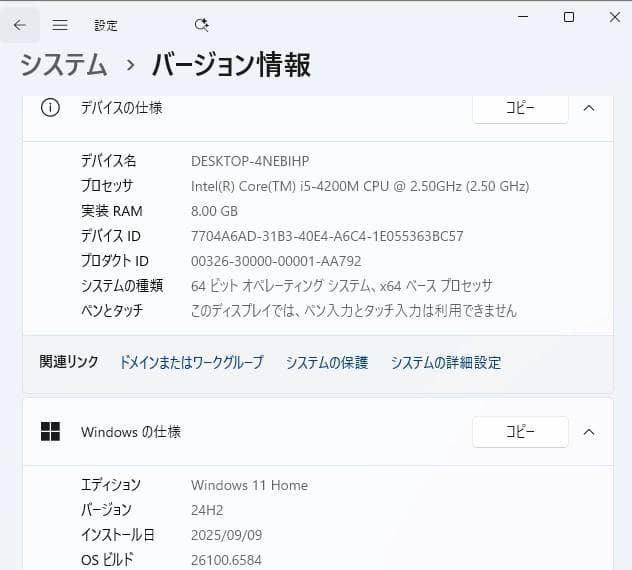Select the ペン入力とタッチ入力は利用できません text
Screen dimensions: 632x570
tap(353, 311)
